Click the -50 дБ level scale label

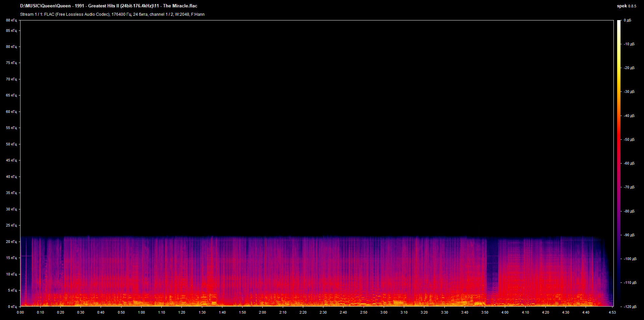[629, 139]
